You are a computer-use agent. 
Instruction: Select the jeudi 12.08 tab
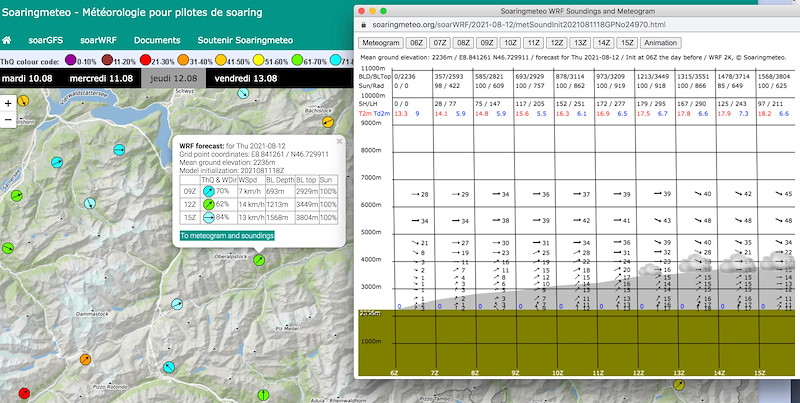click(172, 79)
